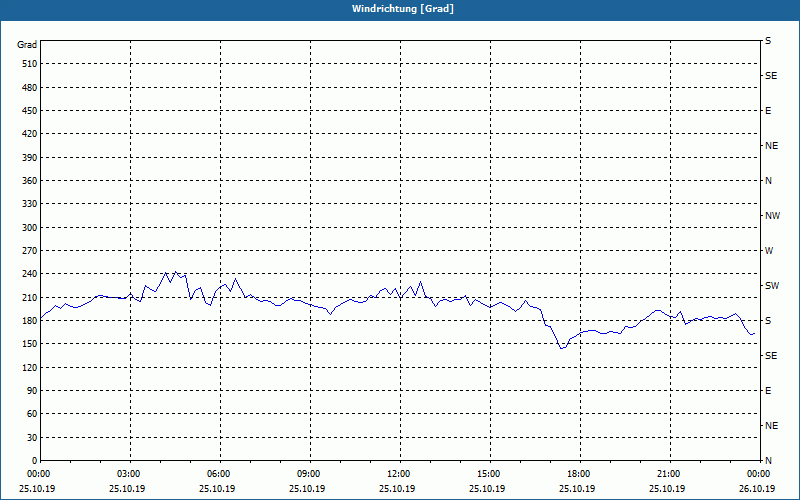The height and width of the screenshot is (500, 800).
Task: Click the 21:00 time axis label
Action: point(669,474)
